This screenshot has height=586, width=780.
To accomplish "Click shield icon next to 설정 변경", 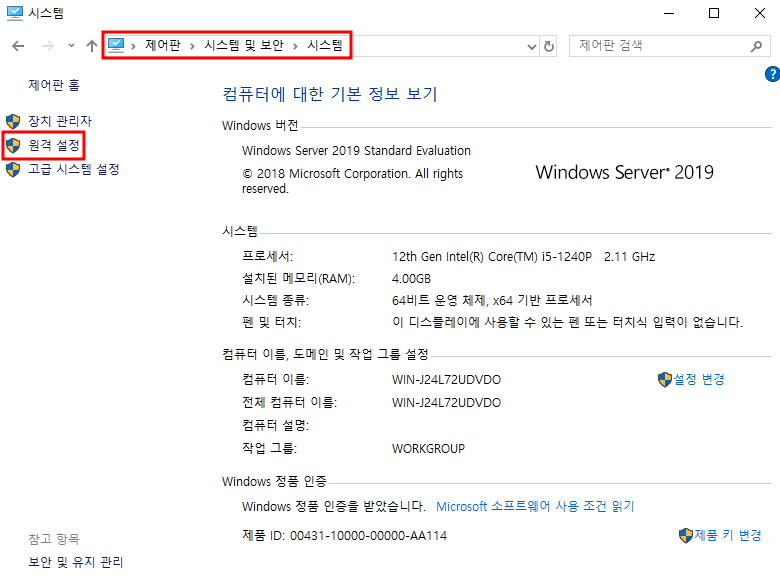I will [665, 380].
